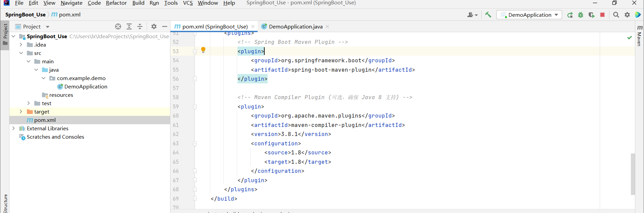
Task: Open Search Everywhere magnifier icon
Action: (x=616, y=15)
